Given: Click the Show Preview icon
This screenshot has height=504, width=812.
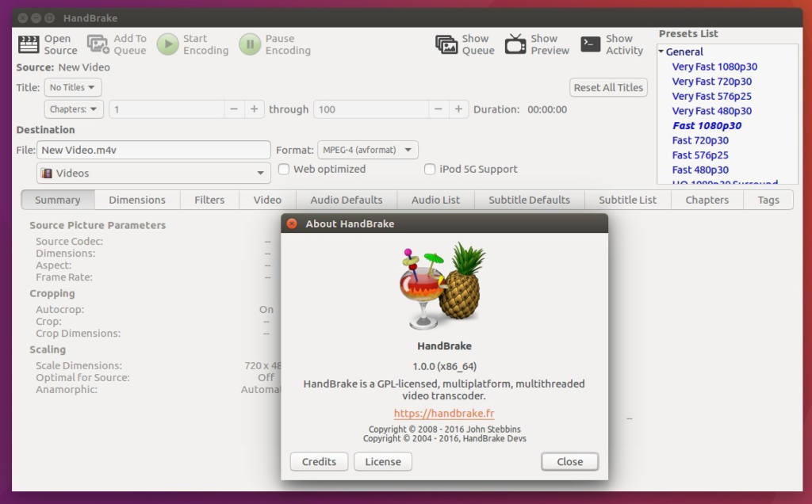Looking at the screenshot, I should click(516, 45).
